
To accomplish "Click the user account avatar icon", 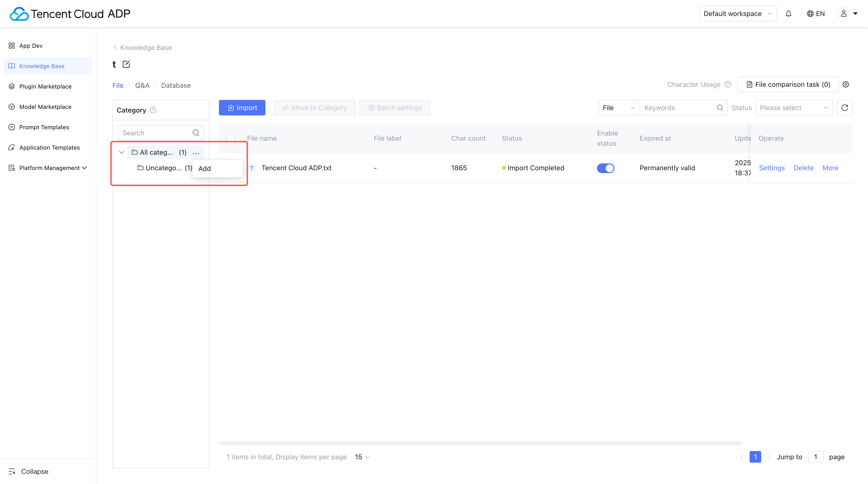I will [843, 14].
